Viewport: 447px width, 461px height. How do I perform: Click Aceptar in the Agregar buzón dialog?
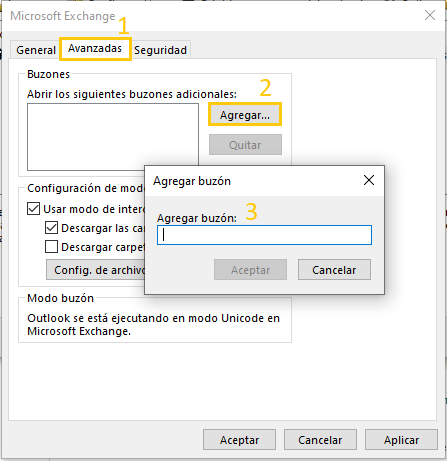[250, 270]
